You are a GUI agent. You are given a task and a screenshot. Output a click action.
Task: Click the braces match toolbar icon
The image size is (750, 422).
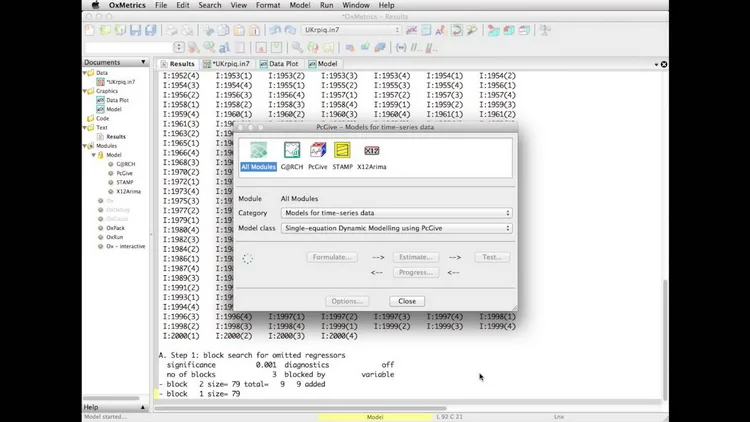click(x=401, y=47)
